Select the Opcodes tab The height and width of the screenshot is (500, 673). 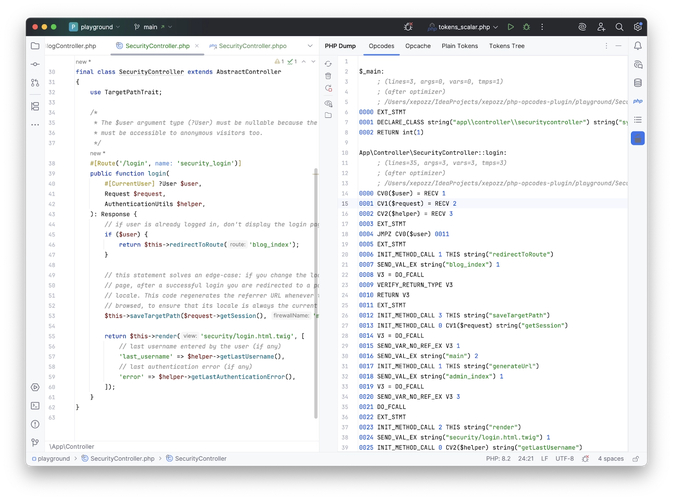click(x=381, y=46)
